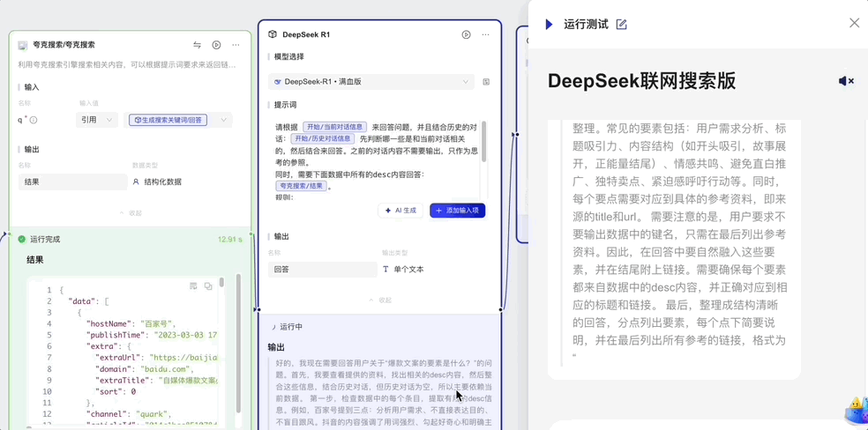
Task: Run the DeepSeek R1 node with its play icon
Action: click(x=466, y=34)
